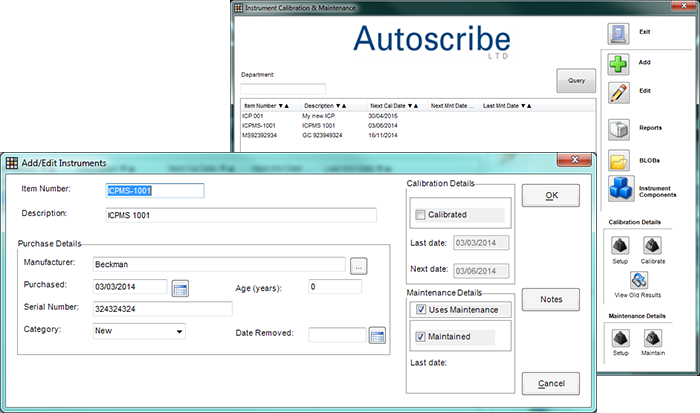
Task: Click the Department field in main window
Action: pyautogui.click(x=283, y=88)
